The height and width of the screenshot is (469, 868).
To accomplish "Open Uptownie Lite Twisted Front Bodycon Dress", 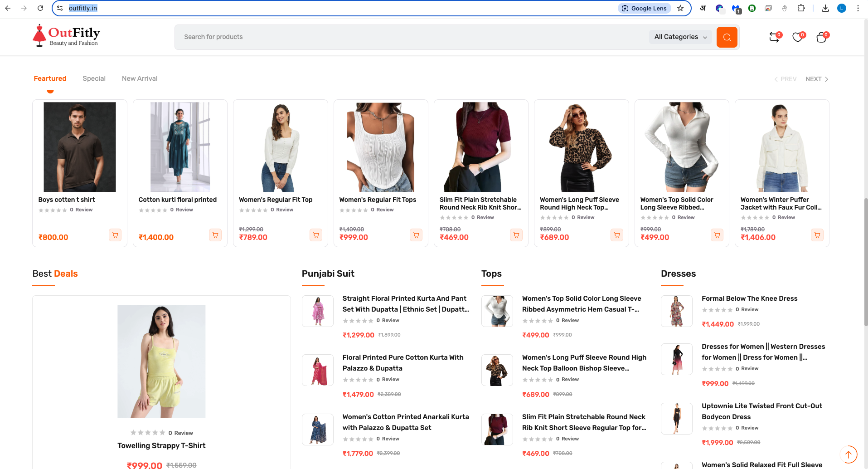I will click(x=762, y=411).
